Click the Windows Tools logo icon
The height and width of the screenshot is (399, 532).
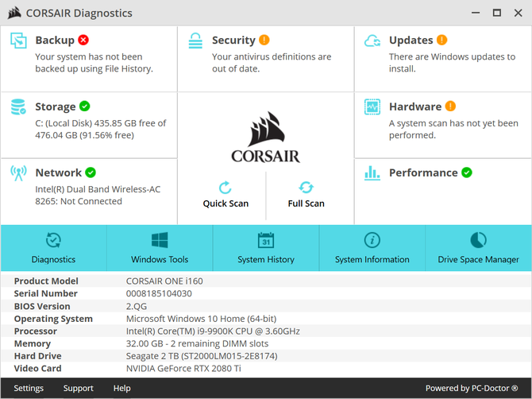(160, 240)
